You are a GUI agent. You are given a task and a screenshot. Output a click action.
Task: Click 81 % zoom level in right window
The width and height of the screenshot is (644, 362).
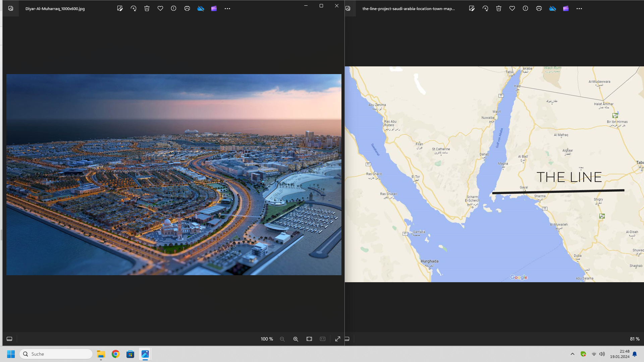pos(635,339)
